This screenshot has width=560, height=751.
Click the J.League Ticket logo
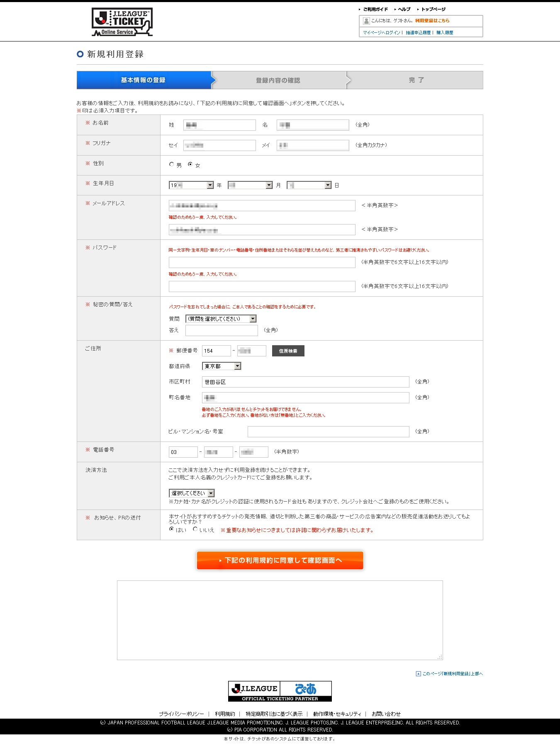pos(122,22)
